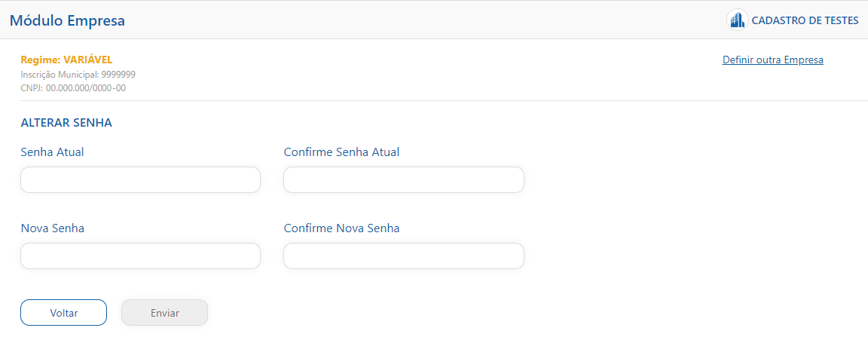Click the Confirme Senha Atual label text
The height and width of the screenshot is (340, 868).
[341, 152]
